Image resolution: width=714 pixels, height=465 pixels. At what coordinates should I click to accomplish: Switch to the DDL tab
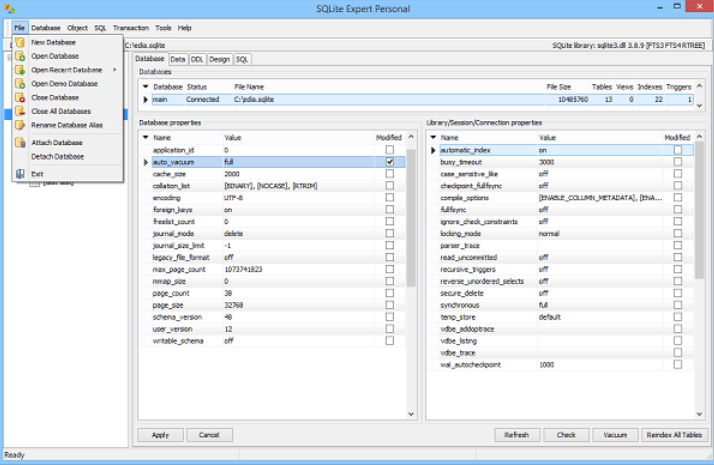tap(198, 59)
